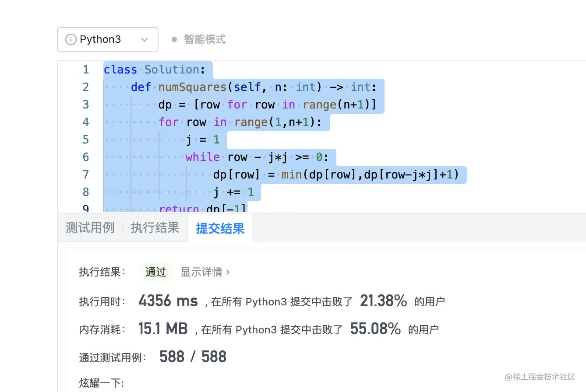586x392 pixels.
Task: Open the 显示详情 details link
Action: 201,272
